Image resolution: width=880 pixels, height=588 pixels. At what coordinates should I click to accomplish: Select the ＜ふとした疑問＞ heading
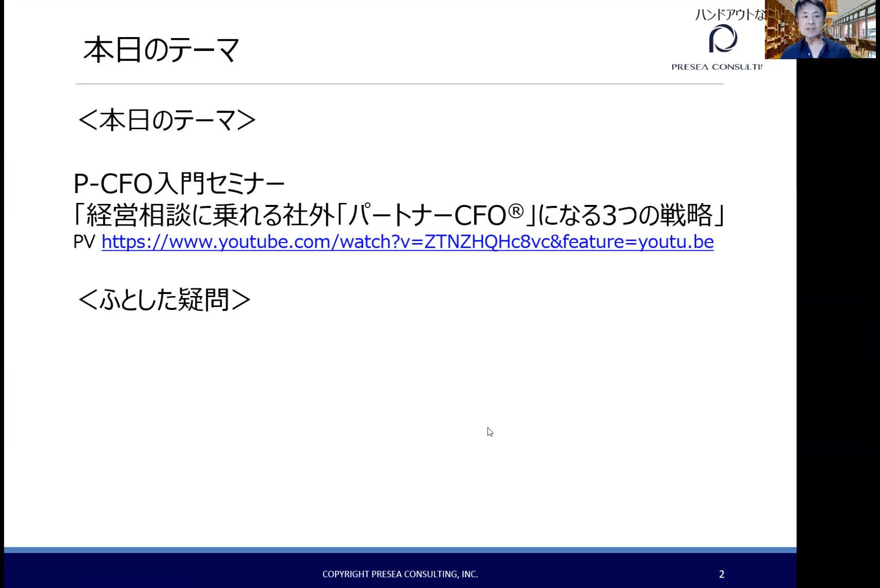tap(164, 300)
